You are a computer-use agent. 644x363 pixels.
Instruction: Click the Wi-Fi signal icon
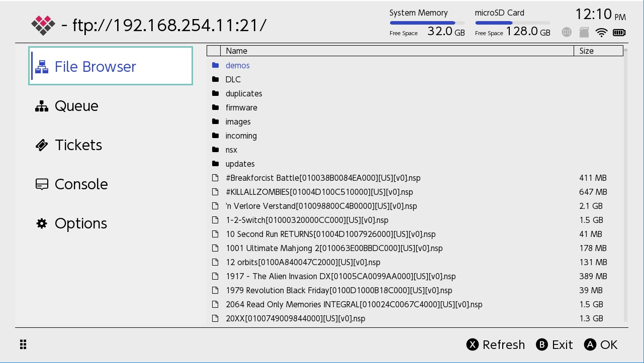tap(601, 33)
